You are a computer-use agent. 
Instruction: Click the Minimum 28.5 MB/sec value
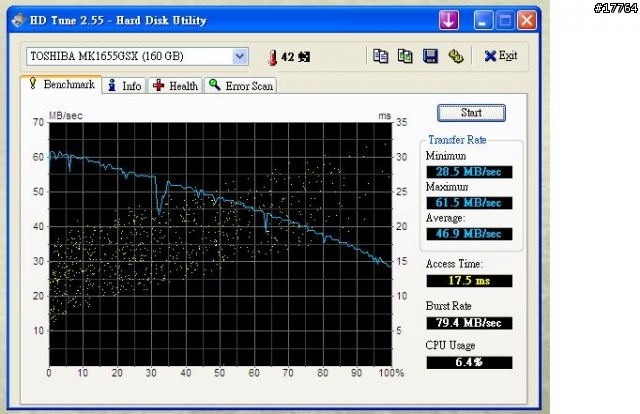pyautogui.click(x=469, y=172)
